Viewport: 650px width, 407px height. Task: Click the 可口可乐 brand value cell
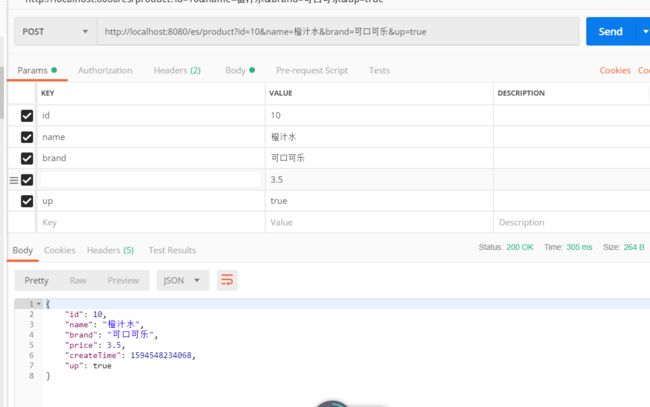[x=379, y=158]
